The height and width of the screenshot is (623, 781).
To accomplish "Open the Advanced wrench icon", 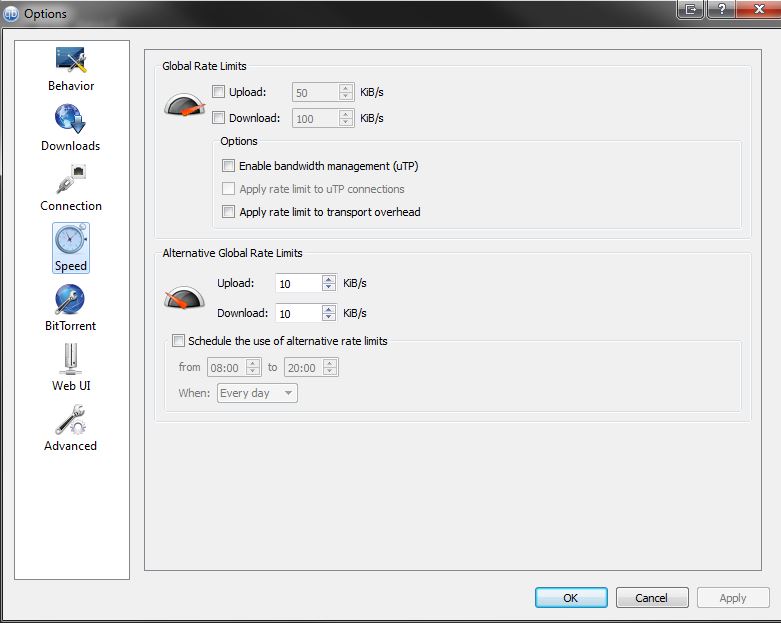I will click(71, 419).
